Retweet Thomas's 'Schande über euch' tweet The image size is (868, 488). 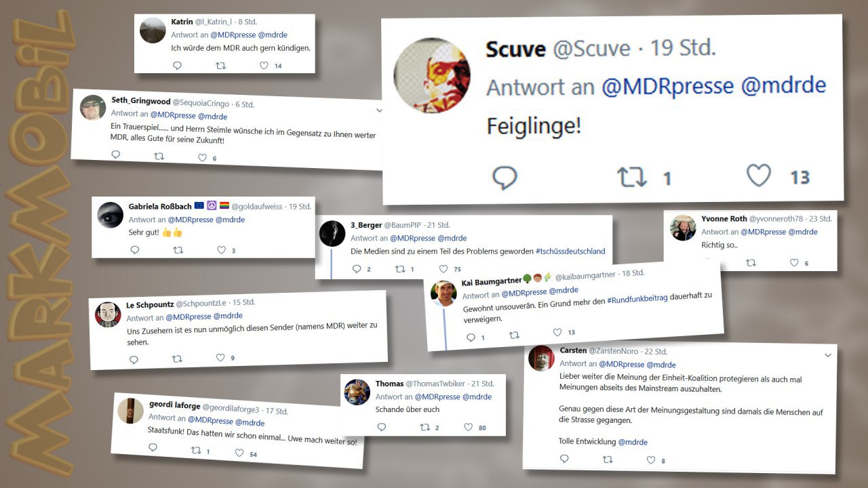pyautogui.click(x=425, y=427)
